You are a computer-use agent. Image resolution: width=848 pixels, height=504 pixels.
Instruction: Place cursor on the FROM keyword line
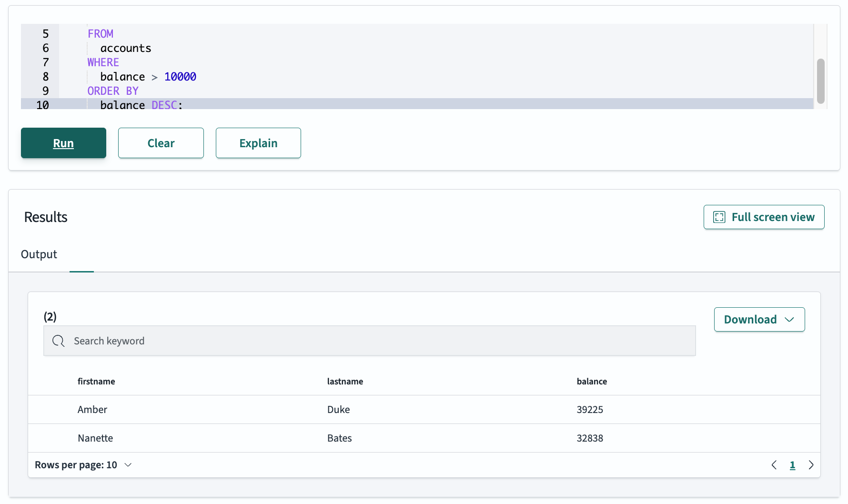(101, 34)
